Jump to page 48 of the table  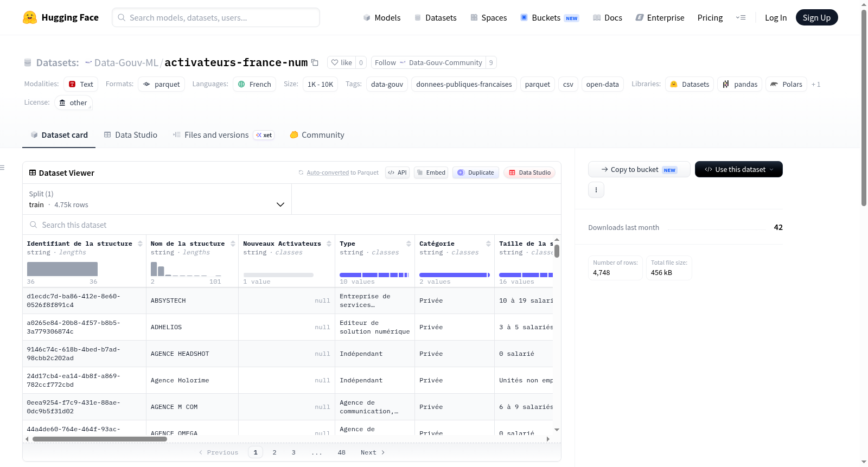pos(341,452)
